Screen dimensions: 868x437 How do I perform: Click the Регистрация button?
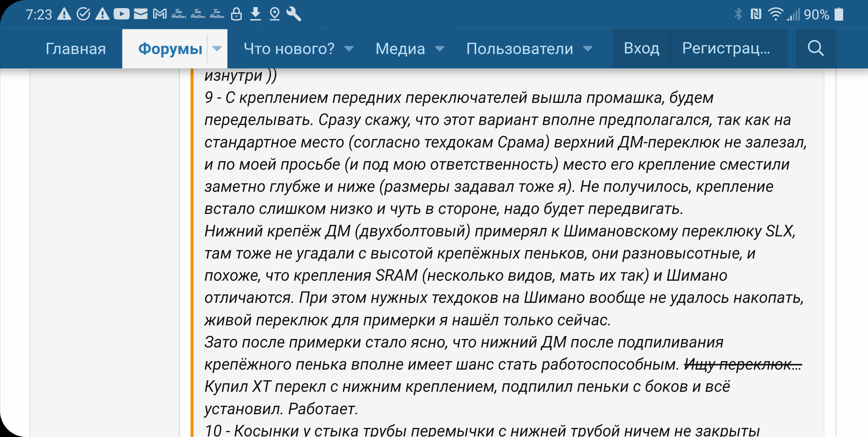[726, 49]
